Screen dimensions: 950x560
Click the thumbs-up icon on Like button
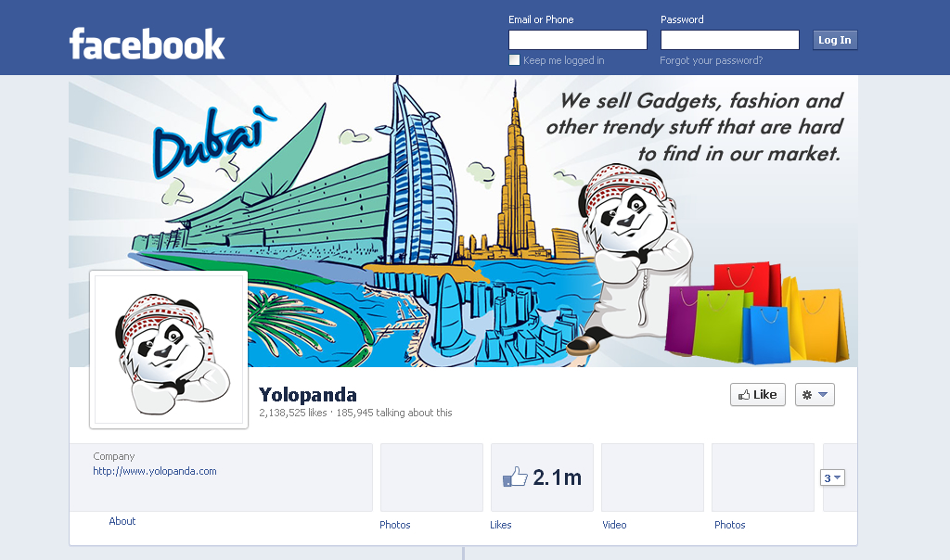tap(744, 395)
